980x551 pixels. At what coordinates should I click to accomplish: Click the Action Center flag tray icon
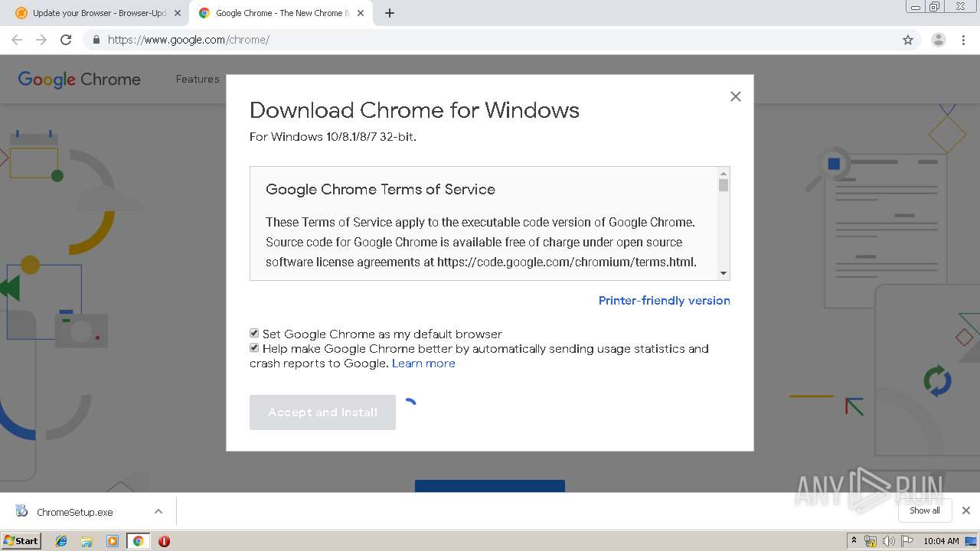(907, 541)
